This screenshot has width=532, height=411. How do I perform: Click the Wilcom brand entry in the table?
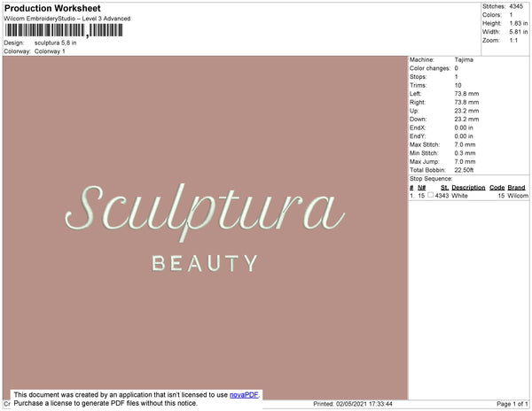coord(518,196)
